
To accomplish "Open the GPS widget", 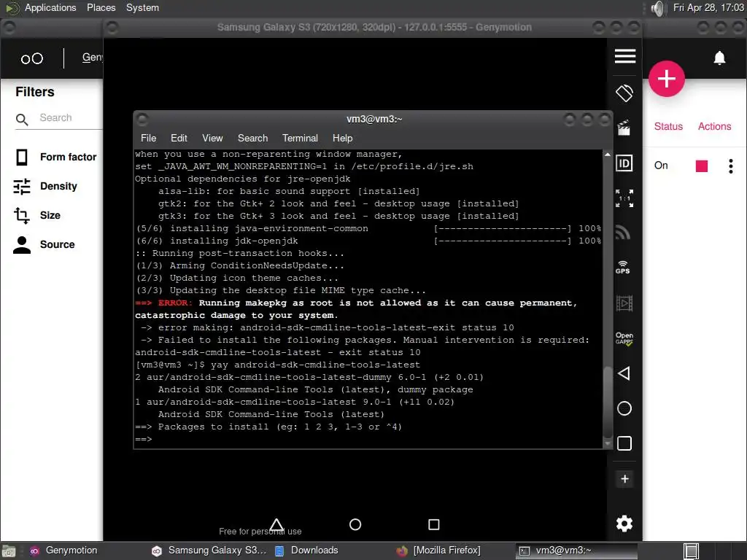I will click(x=623, y=267).
